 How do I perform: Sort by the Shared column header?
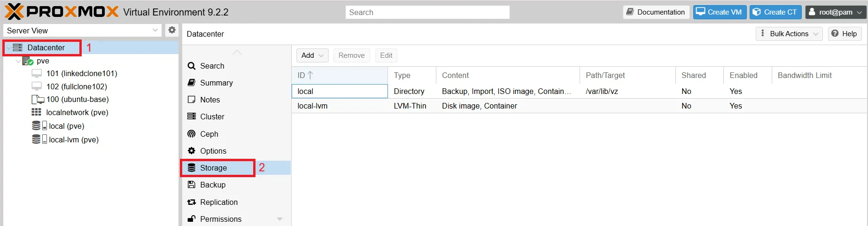click(x=700, y=75)
